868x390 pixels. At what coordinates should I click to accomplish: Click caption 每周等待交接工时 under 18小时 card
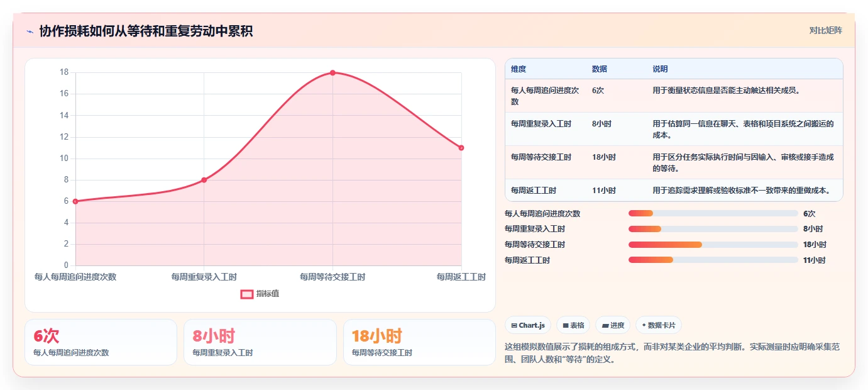[x=382, y=353]
